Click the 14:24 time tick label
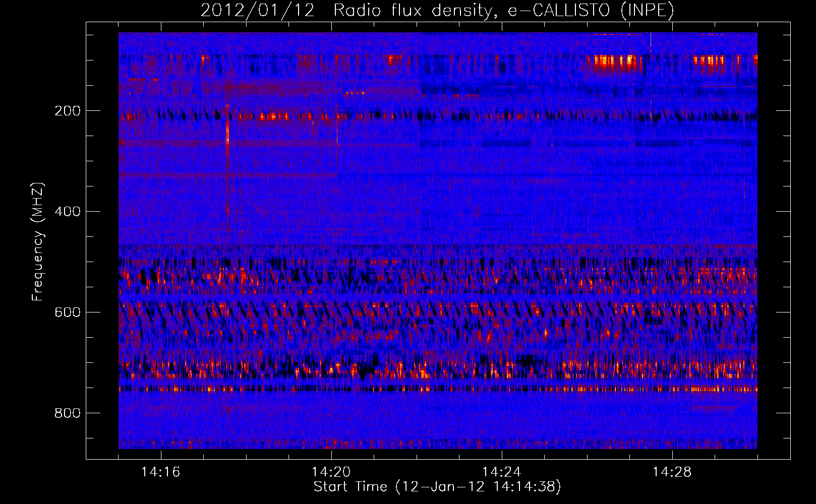 (502, 472)
